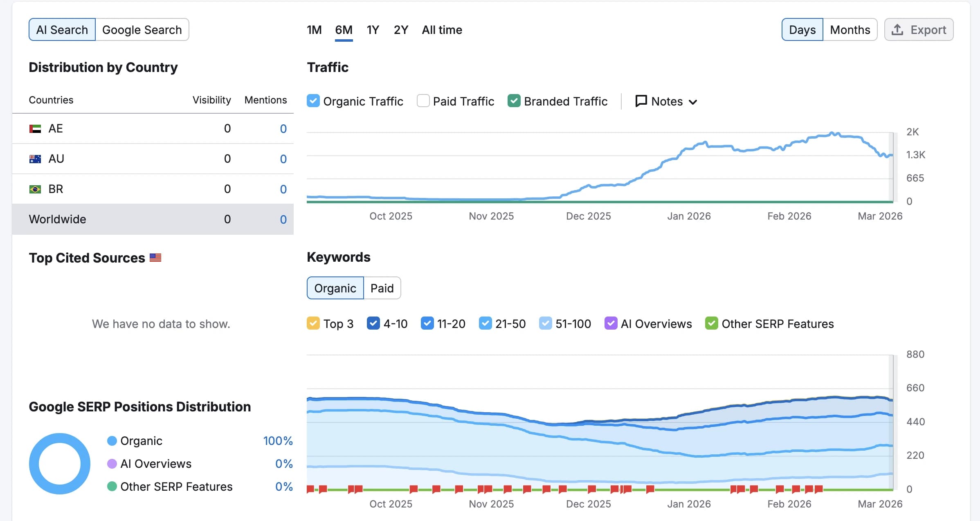Viewport: 980px width, 521px height.
Task: Switch the chart view to Months
Action: tap(850, 30)
